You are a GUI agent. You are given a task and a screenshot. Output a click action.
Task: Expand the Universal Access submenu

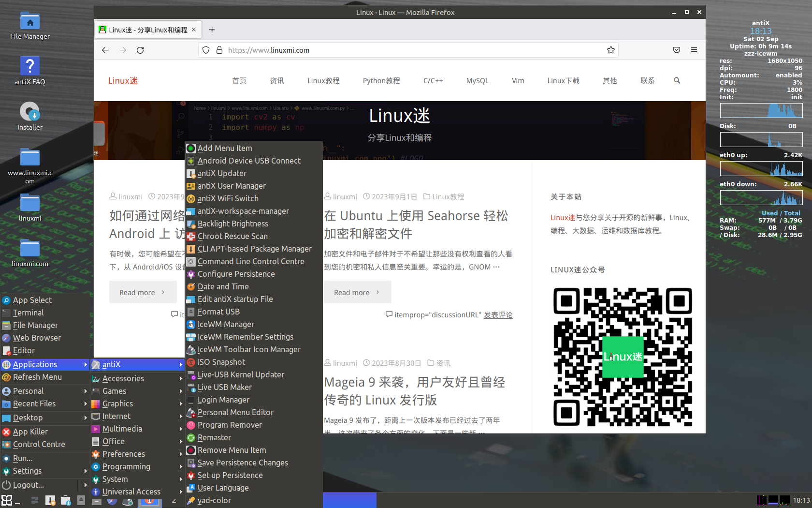138,492
